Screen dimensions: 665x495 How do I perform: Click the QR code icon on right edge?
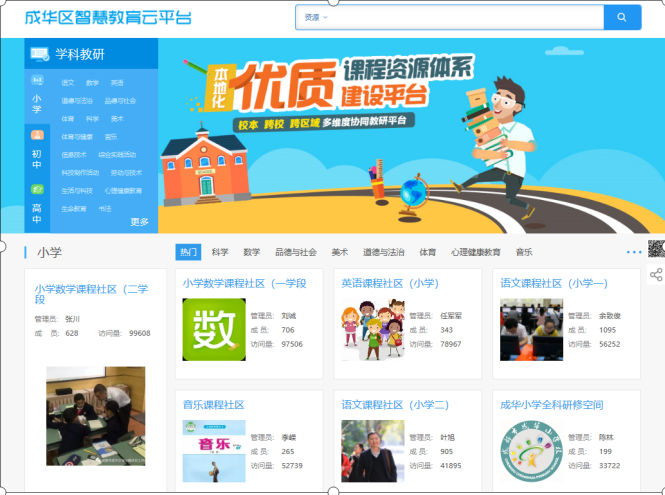click(656, 250)
